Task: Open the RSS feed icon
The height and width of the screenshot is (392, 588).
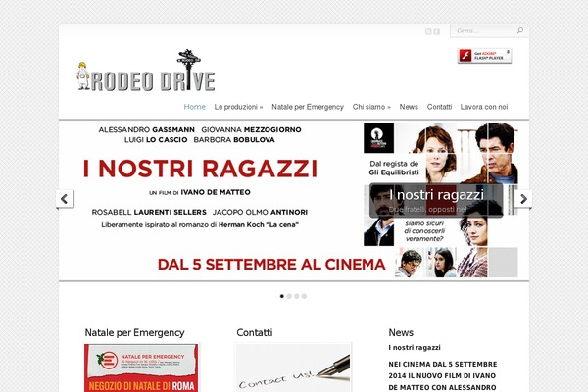Action: point(428,32)
